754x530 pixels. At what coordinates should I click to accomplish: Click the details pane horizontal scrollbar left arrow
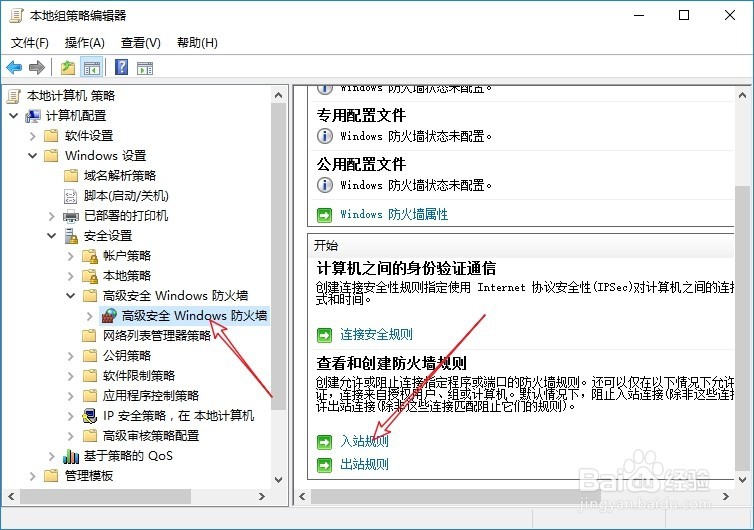click(x=302, y=496)
